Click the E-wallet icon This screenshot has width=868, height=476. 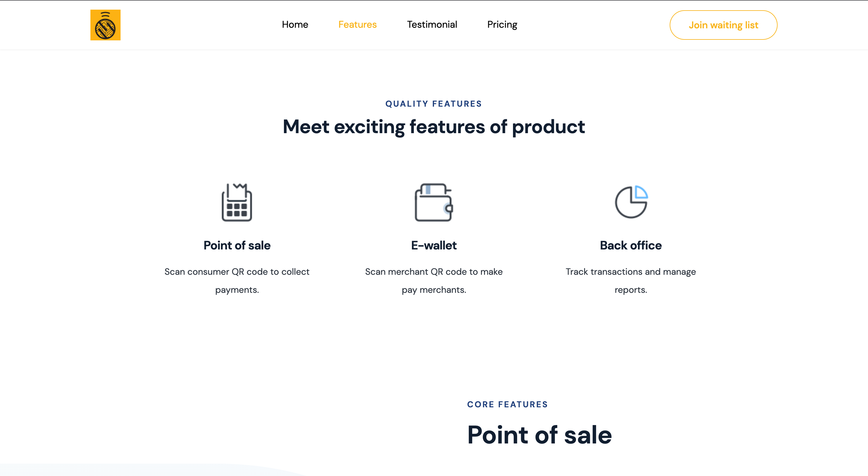point(434,202)
